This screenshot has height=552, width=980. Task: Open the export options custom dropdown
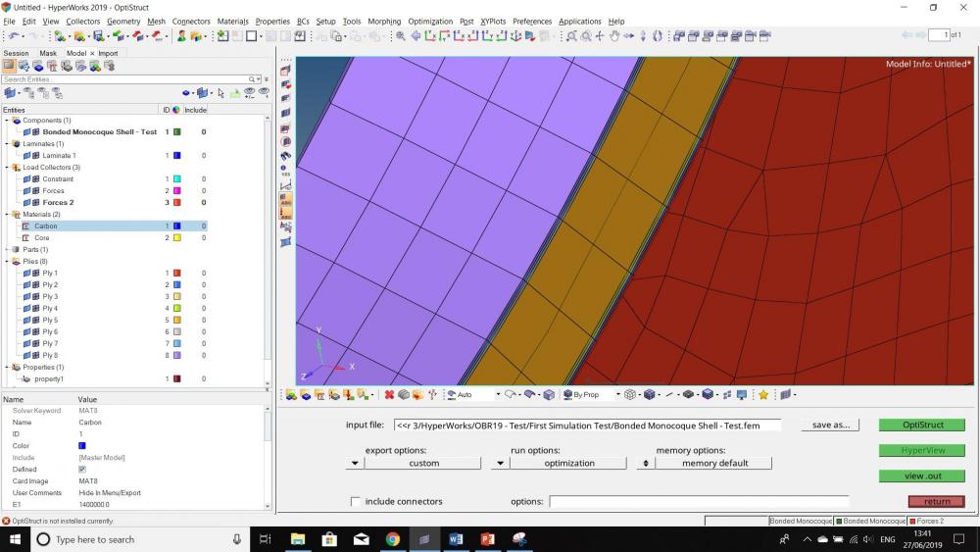[x=355, y=463]
